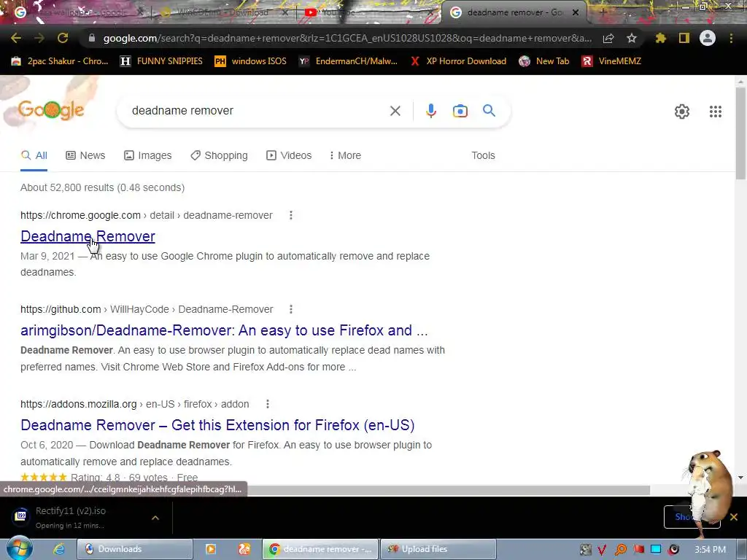Expand Rectify11 download options chevron
Image resolution: width=747 pixels, height=560 pixels.
[x=155, y=518]
